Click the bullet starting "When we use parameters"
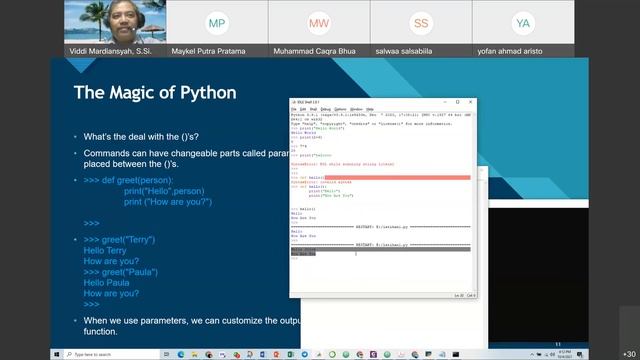This screenshot has width=640, height=360. coord(192,326)
